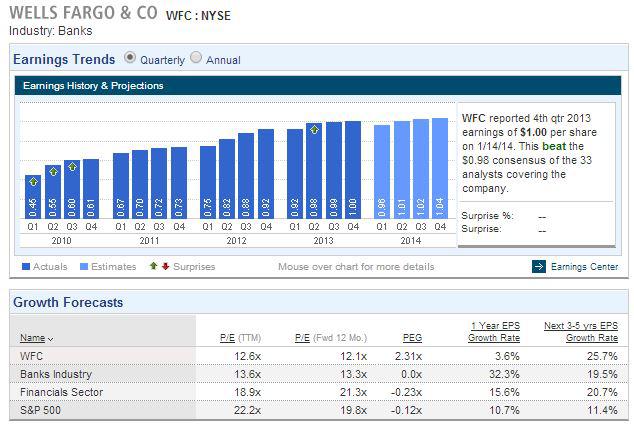Click the Earnings Trends section heading
Screen dimensions: 634x442
point(64,59)
